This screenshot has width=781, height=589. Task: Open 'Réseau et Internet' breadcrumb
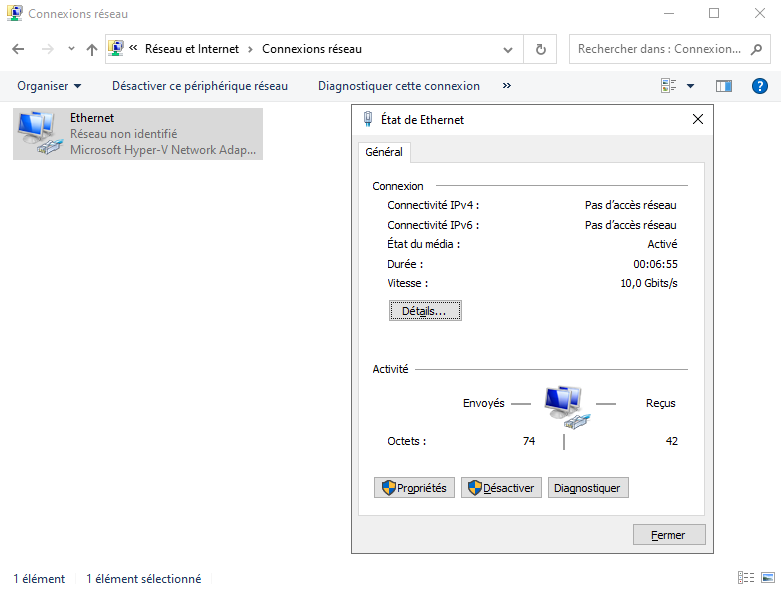192,49
